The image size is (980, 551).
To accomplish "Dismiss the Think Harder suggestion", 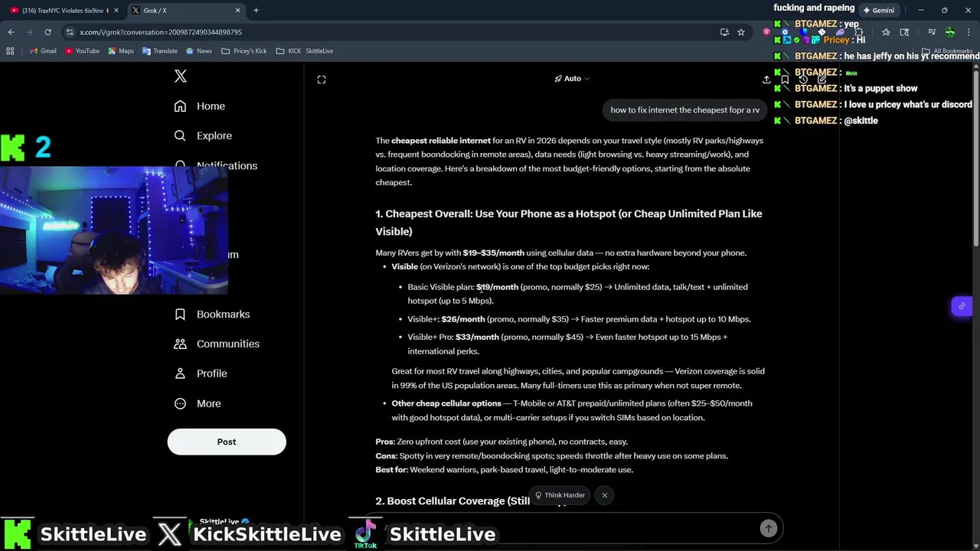I will click(605, 495).
